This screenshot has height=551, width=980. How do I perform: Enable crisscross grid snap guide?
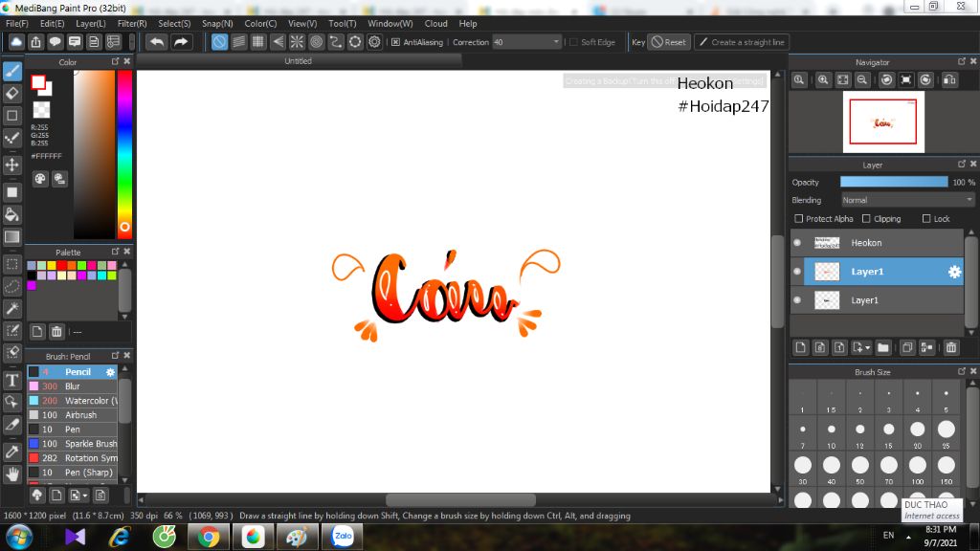pos(258,42)
